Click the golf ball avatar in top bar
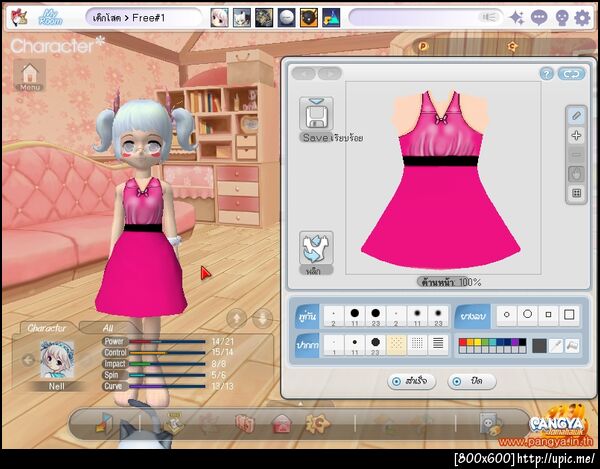 coord(286,18)
